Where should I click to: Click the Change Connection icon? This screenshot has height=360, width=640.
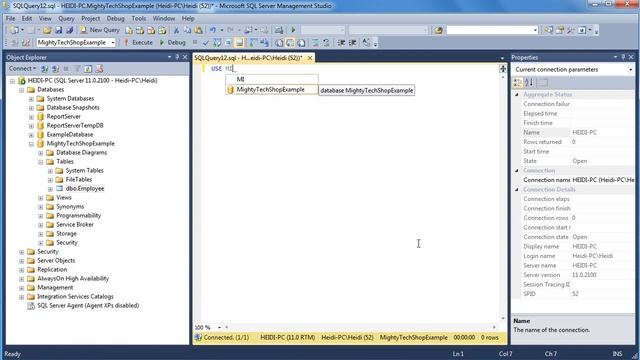pos(26,42)
